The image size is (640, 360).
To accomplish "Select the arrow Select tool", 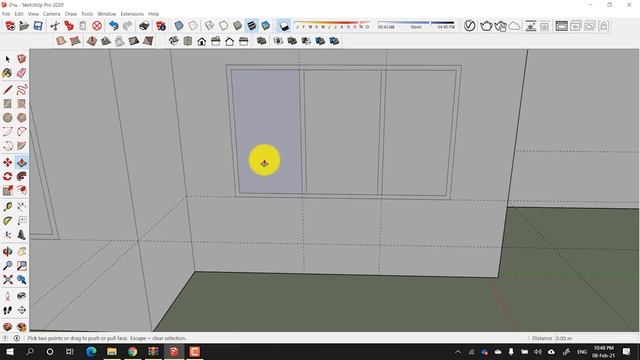I will [x=7, y=60].
